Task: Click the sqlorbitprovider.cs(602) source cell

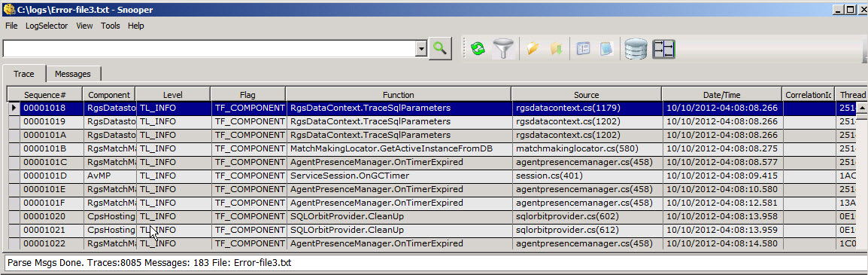Action: [x=587, y=216]
